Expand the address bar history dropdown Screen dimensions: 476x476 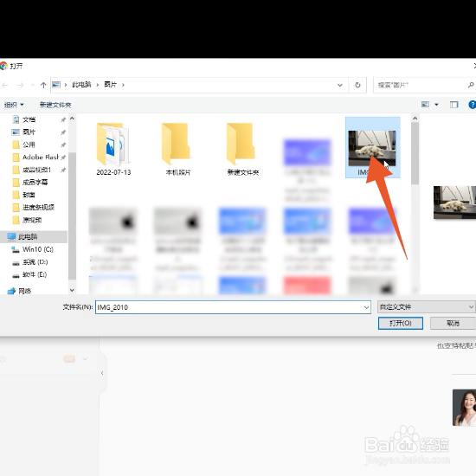click(x=340, y=85)
